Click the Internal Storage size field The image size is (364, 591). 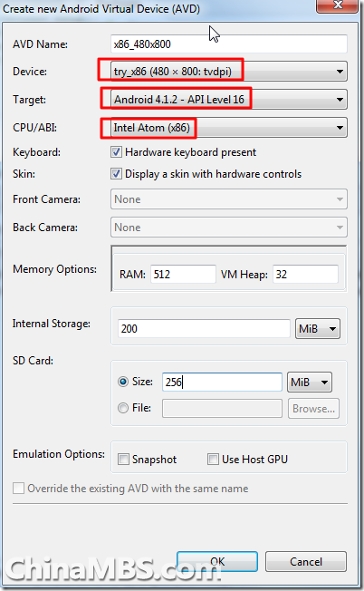pos(204,329)
